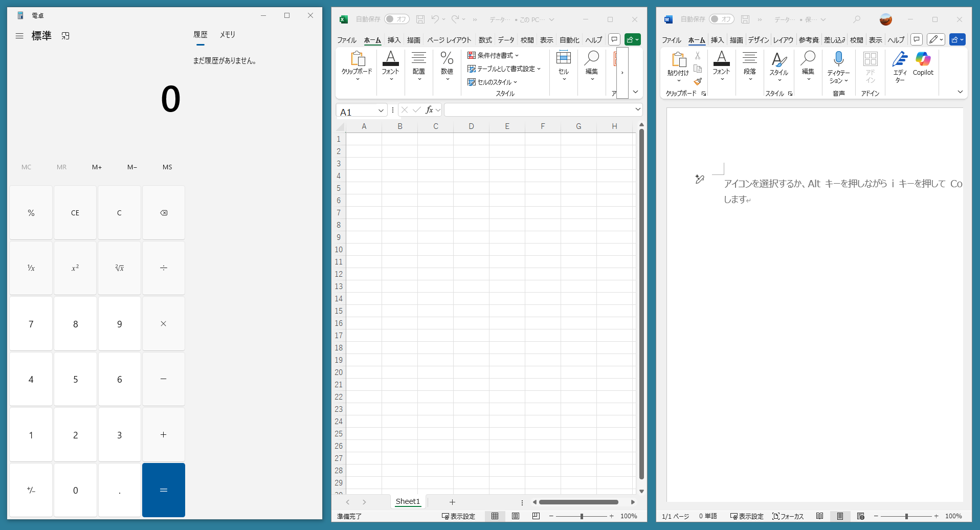Open the 条件付き書式 dropdown in Excel
The height and width of the screenshot is (530, 980).
[x=493, y=55]
